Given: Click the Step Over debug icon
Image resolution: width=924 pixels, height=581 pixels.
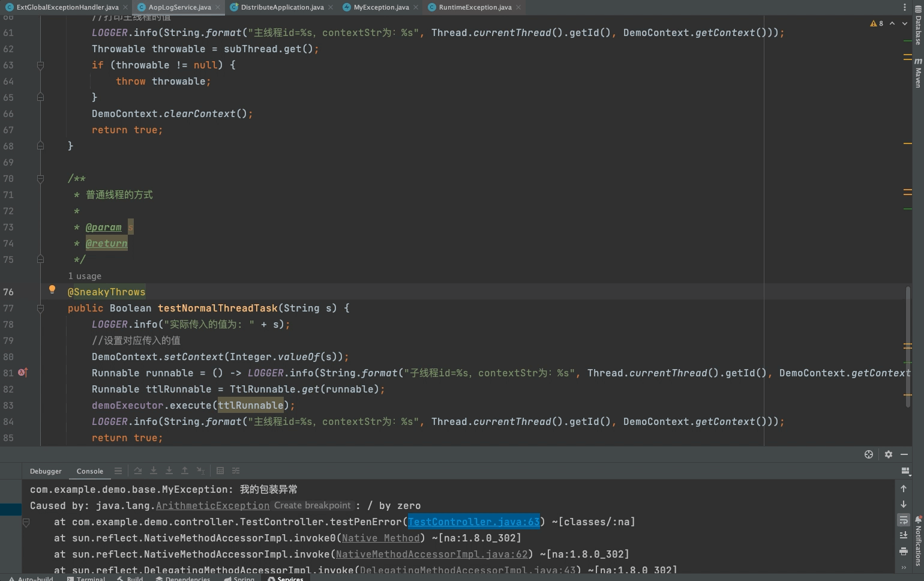Looking at the screenshot, I should (x=138, y=471).
